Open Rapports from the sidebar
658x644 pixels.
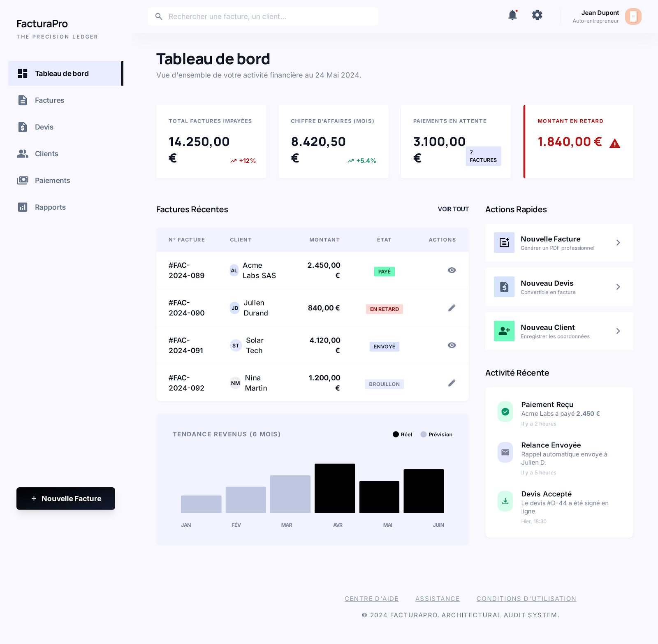tap(50, 207)
